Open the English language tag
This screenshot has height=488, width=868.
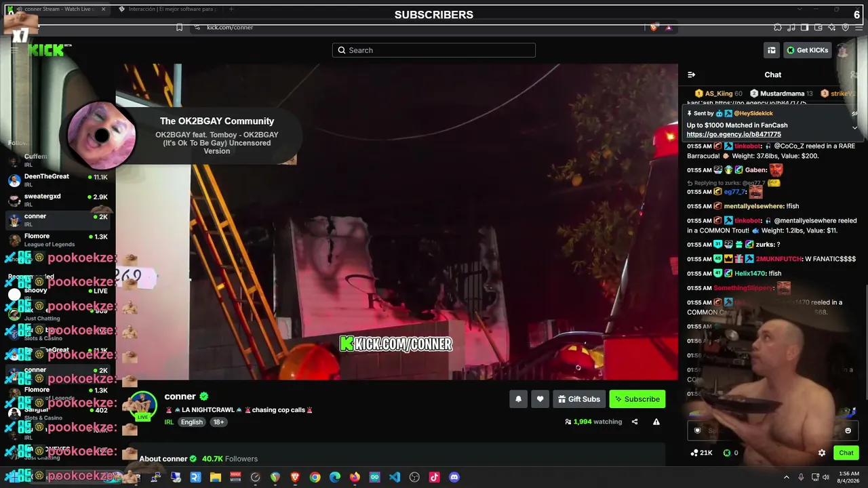click(192, 422)
